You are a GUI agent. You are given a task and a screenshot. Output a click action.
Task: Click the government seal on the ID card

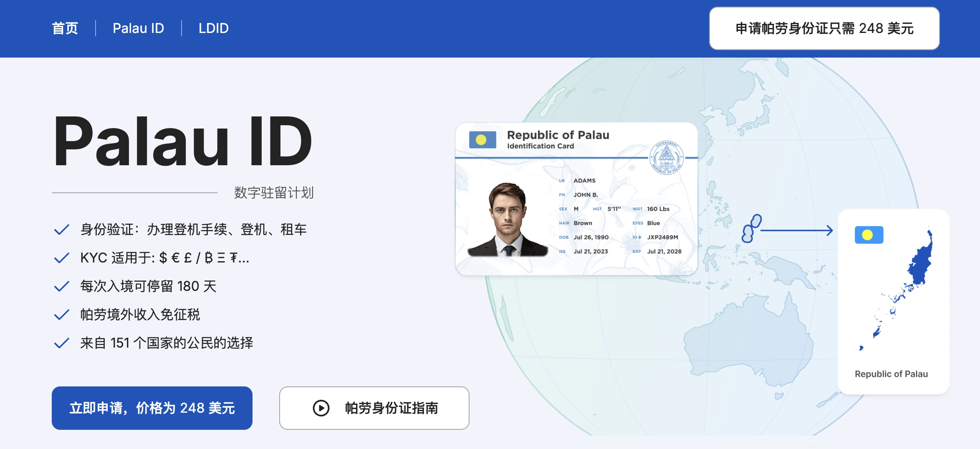pyautogui.click(x=666, y=158)
